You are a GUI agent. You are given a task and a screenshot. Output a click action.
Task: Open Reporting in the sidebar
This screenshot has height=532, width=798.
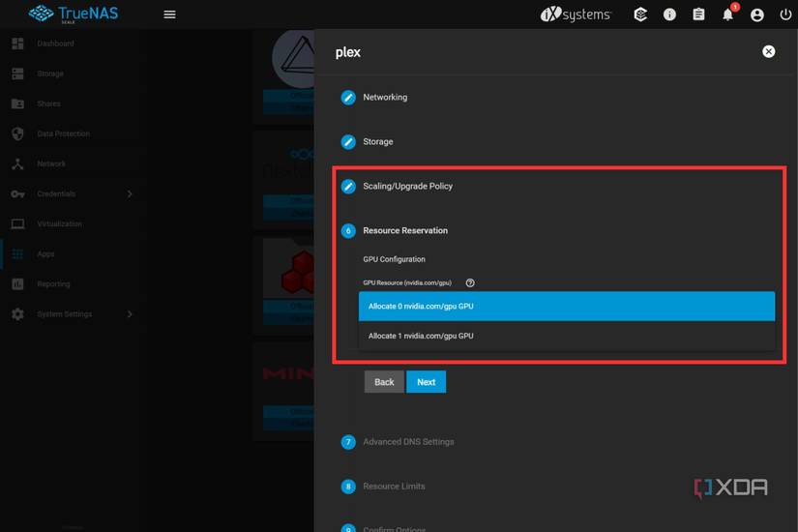pyautogui.click(x=53, y=283)
